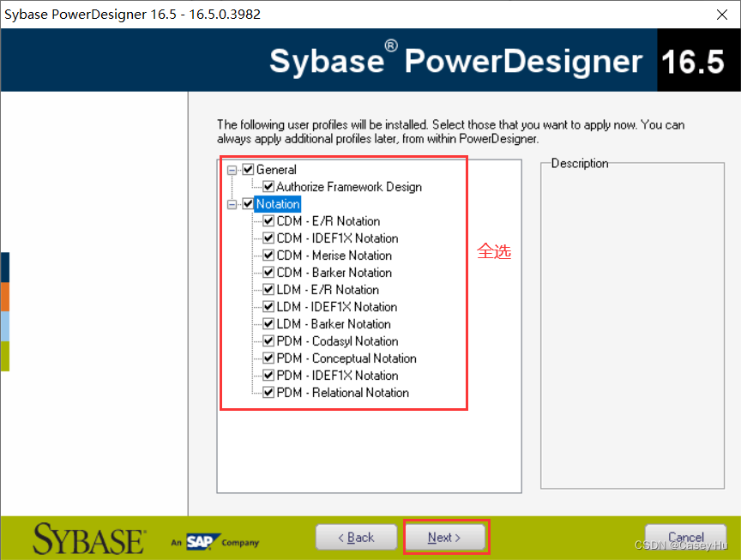Uncheck Authorize Framework Design

pos(268,187)
